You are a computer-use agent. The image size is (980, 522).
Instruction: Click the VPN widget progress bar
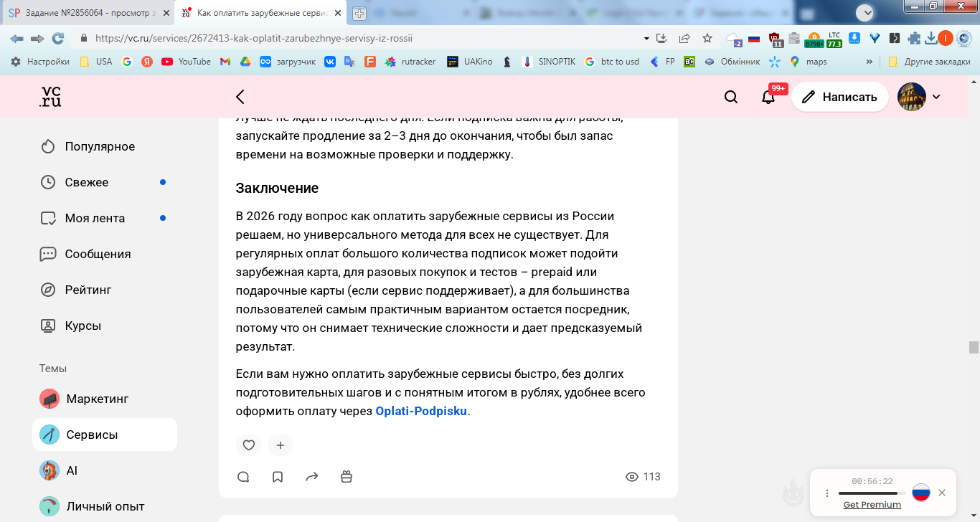pyautogui.click(x=872, y=493)
